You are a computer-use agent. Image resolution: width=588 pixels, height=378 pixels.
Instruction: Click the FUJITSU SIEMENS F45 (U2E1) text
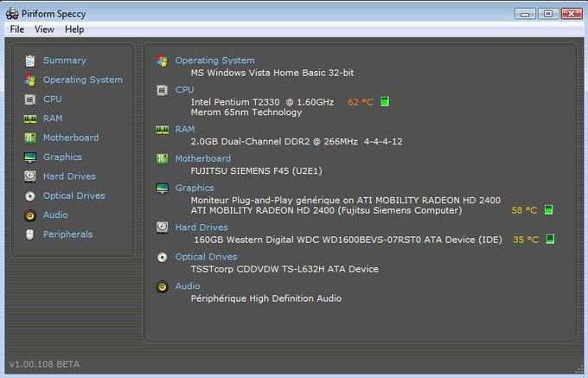click(x=256, y=171)
